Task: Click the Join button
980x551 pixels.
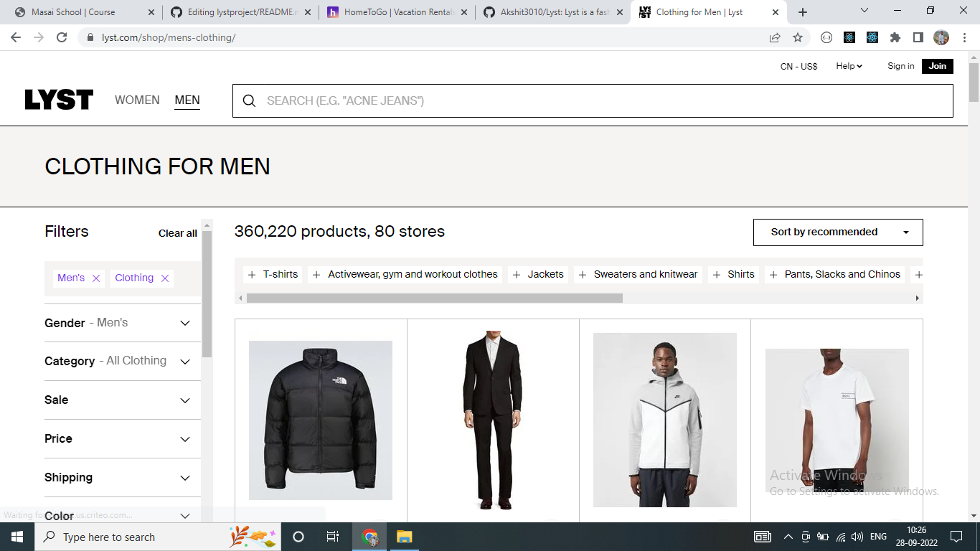Action: (938, 66)
